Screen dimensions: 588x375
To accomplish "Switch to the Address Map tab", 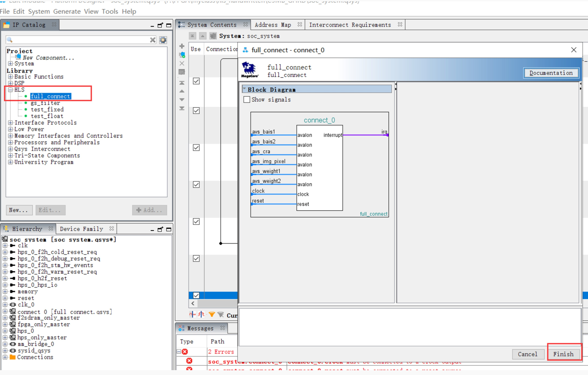I will pyautogui.click(x=273, y=25).
